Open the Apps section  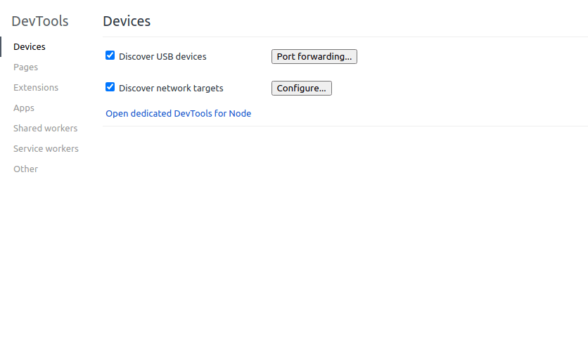24,108
